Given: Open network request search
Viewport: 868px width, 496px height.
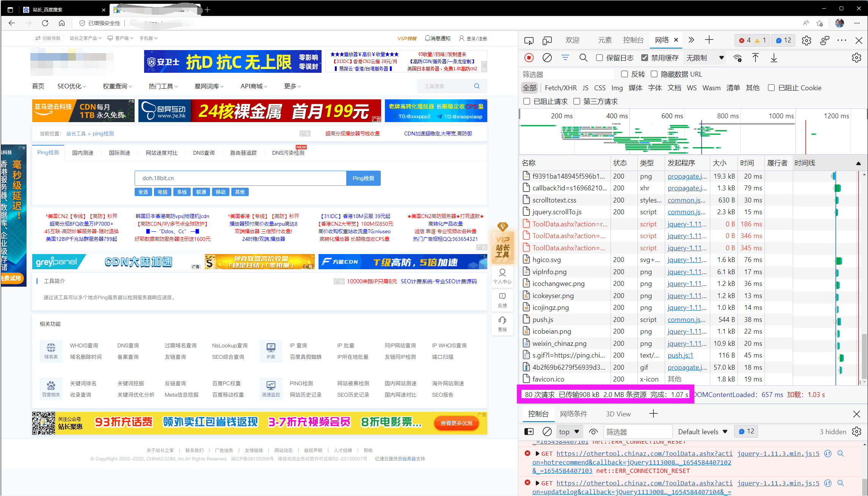Looking at the screenshot, I should point(583,58).
